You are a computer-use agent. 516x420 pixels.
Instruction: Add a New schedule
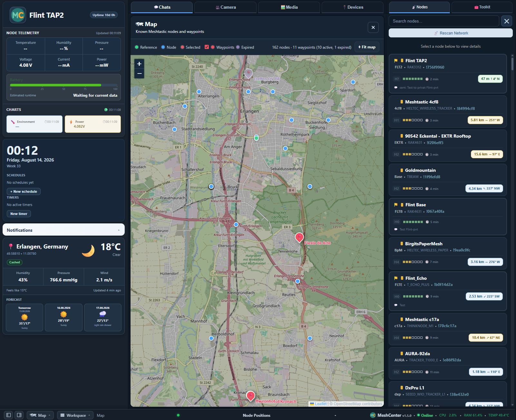point(24,191)
